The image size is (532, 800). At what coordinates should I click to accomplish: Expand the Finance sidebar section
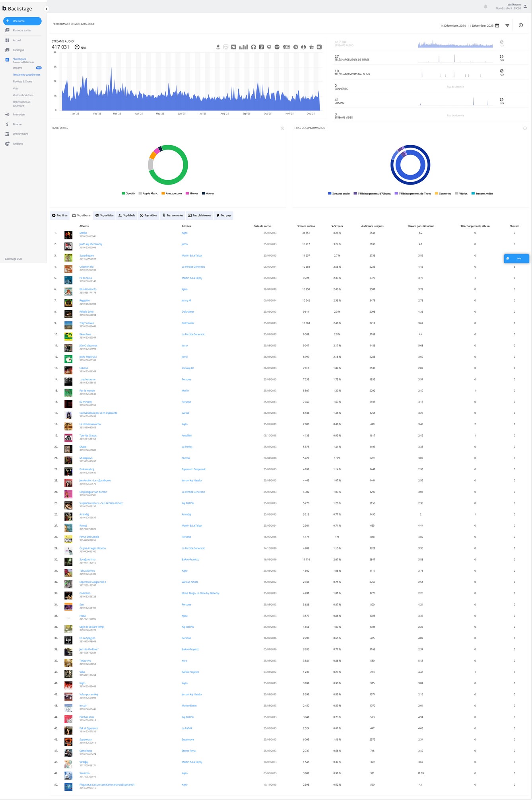[x=17, y=125]
